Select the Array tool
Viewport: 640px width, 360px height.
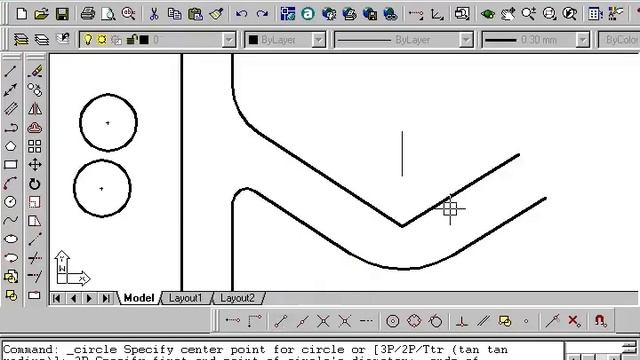click(35, 146)
